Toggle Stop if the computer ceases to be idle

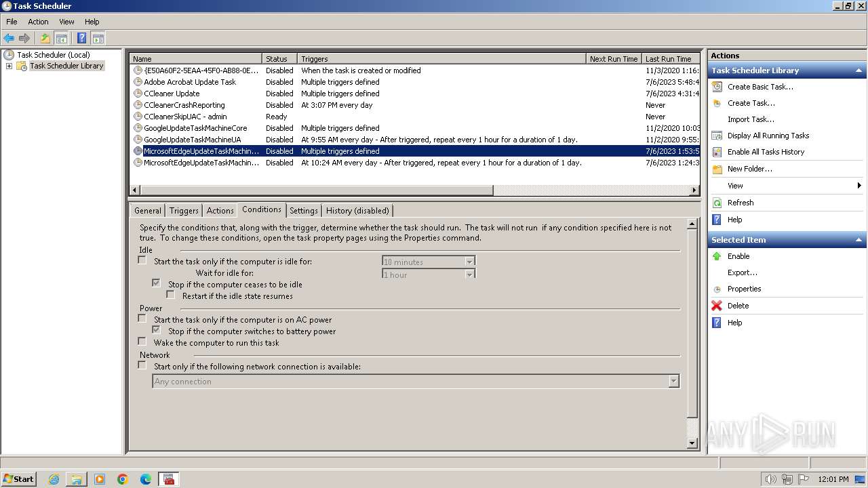[x=156, y=283]
